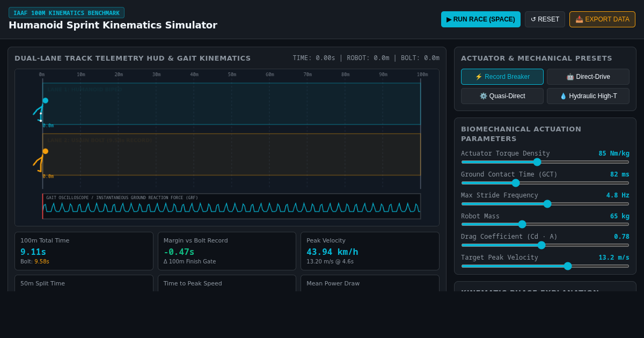This screenshot has width=644, height=338.
Task: Click the Actuator & Mechanical Presets heading
Action: click(x=537, y=58)
